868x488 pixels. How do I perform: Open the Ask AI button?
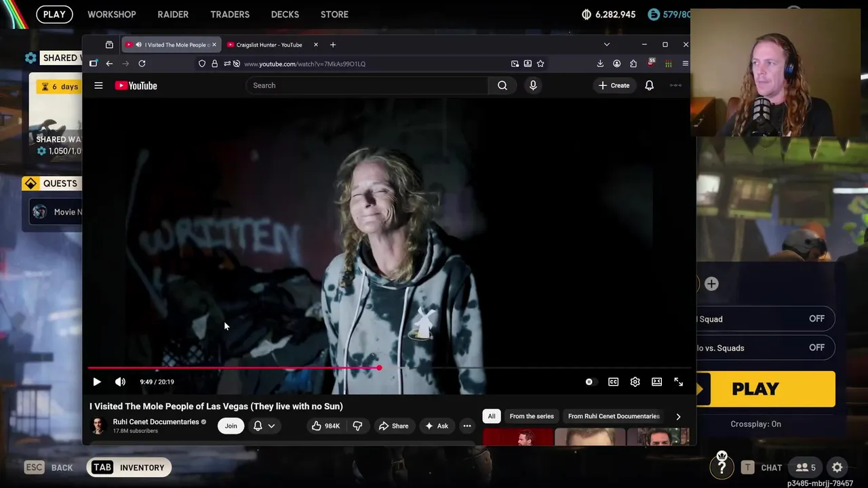[436, 426]
